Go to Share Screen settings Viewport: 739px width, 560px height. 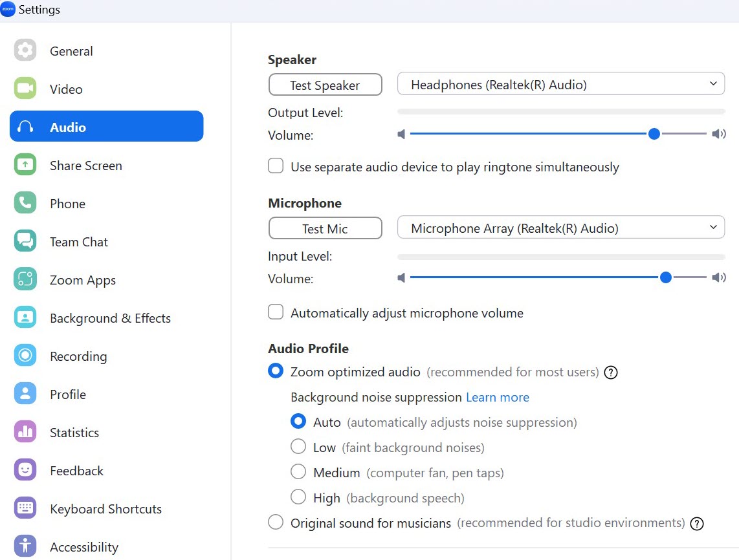[107, 166]
